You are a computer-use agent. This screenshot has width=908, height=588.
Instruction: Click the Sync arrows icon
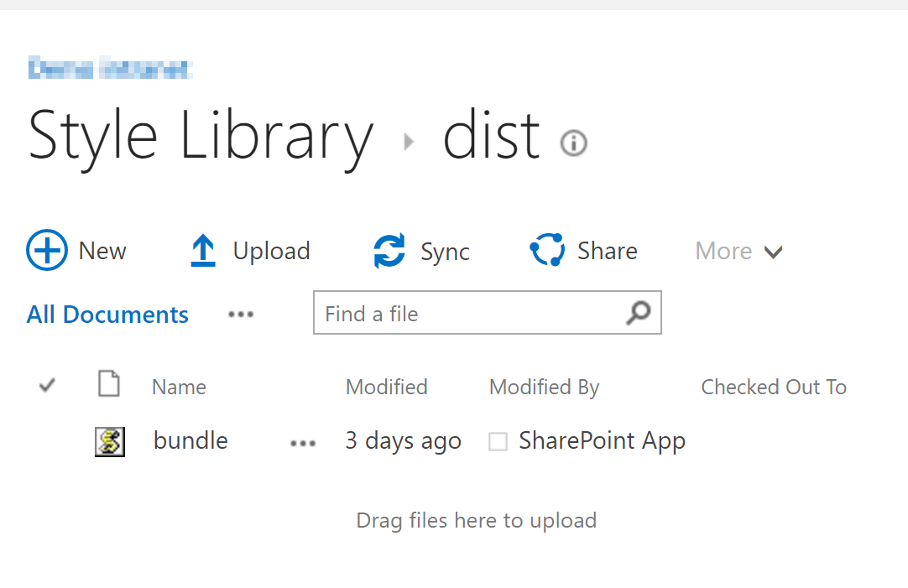coord(389,251)
